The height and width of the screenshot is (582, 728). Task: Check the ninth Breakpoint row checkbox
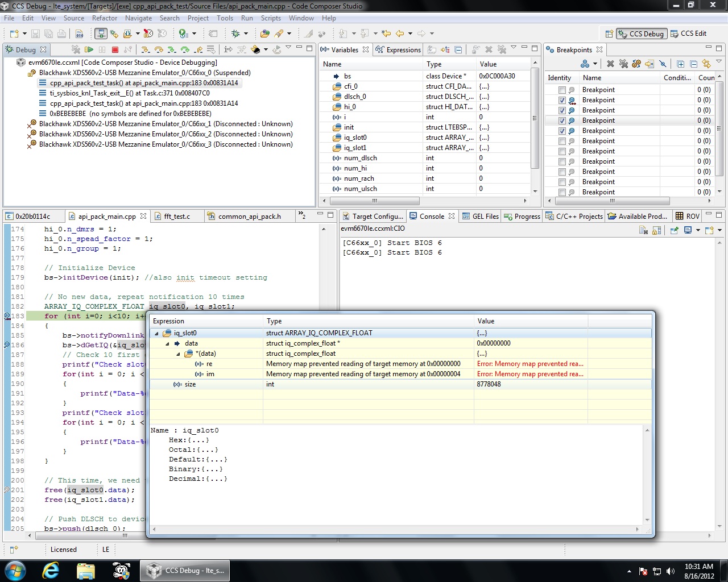562,172
